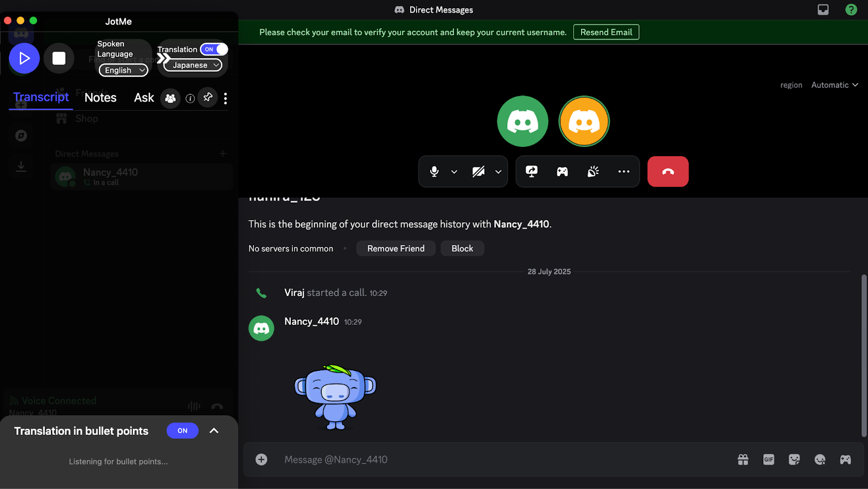Click the Direct Messages title icon
The height and width of the screenshot is (489, 868).
pos(399,10)
